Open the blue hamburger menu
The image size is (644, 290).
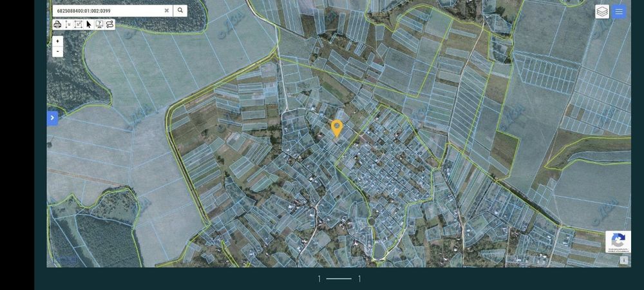619,12
